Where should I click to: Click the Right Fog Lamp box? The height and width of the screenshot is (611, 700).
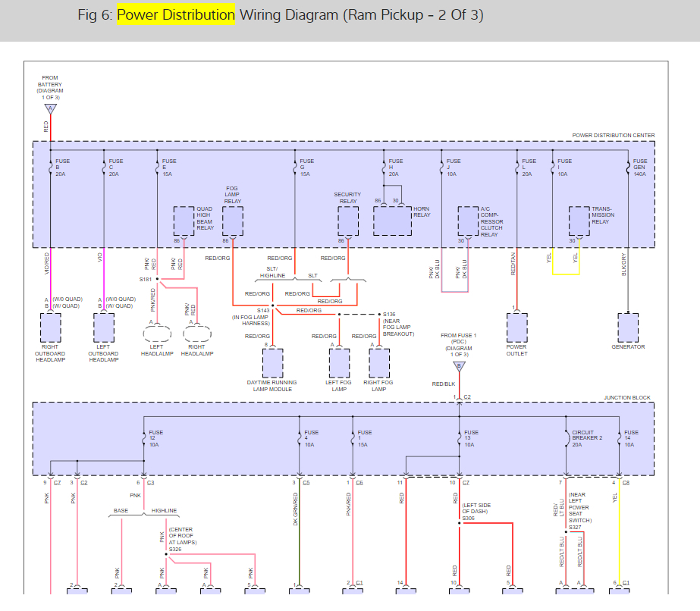coord(379,363)
